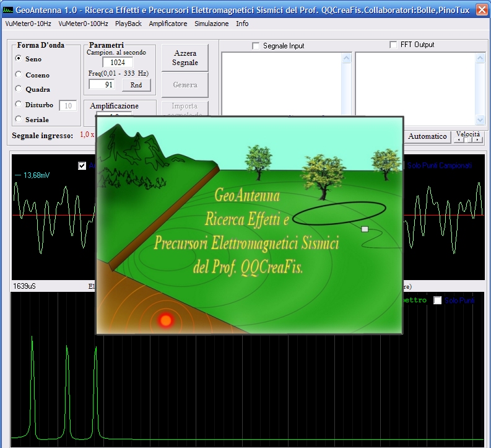
Task: Click down arrow of FFT Output list scrollbar
Action: tap(480, 120)
